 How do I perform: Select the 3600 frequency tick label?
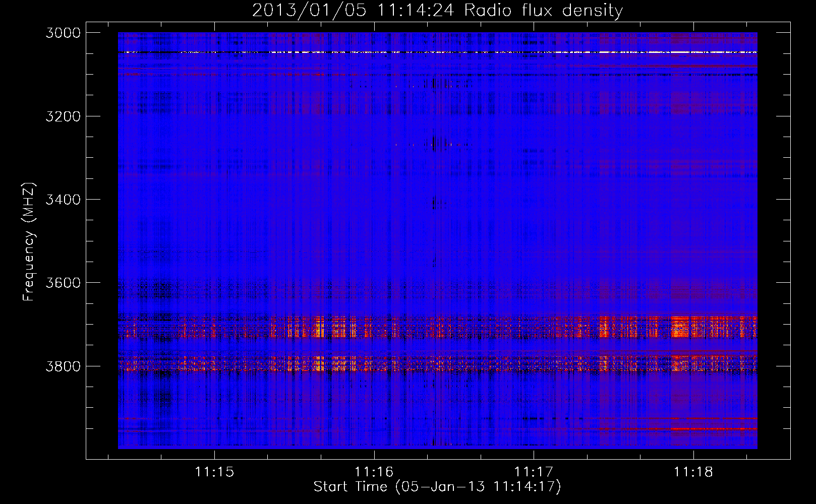(x=63, y=283)
